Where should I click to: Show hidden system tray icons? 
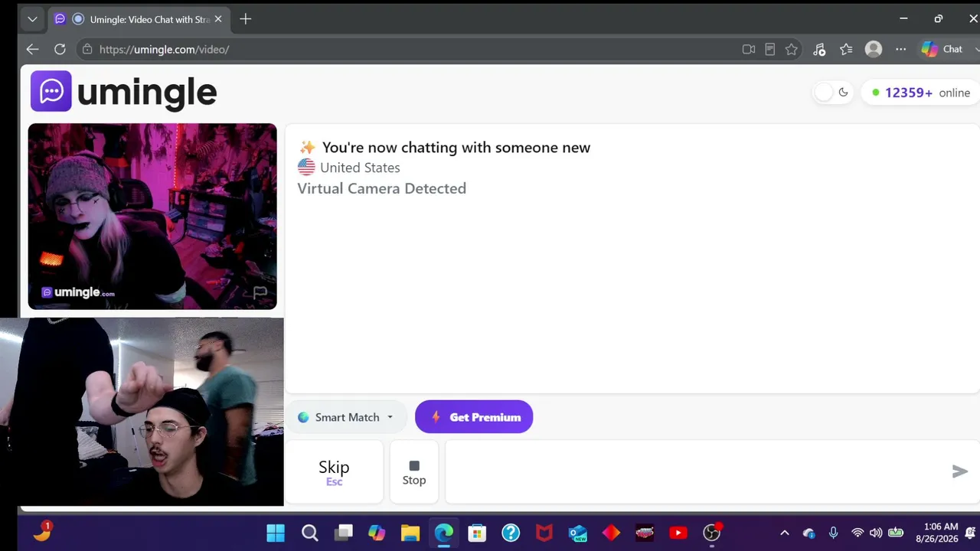coord(784,533)
